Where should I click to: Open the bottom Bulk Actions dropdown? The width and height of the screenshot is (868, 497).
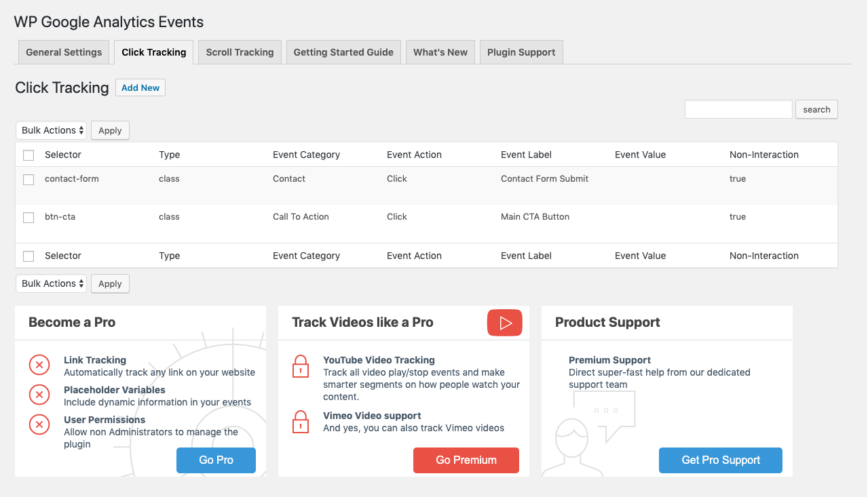52,283
